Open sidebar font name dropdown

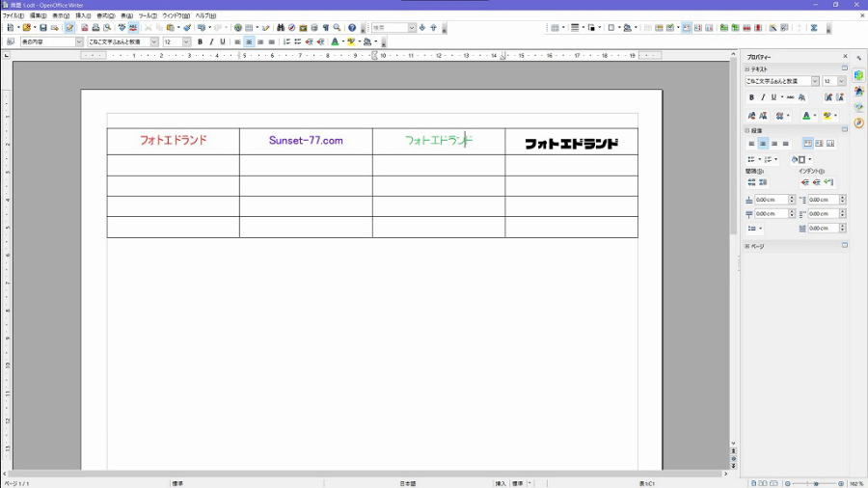coord(815,81)
